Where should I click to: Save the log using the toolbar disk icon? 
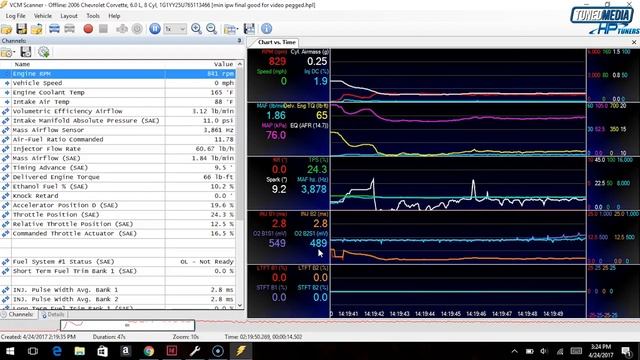point(22,29)
